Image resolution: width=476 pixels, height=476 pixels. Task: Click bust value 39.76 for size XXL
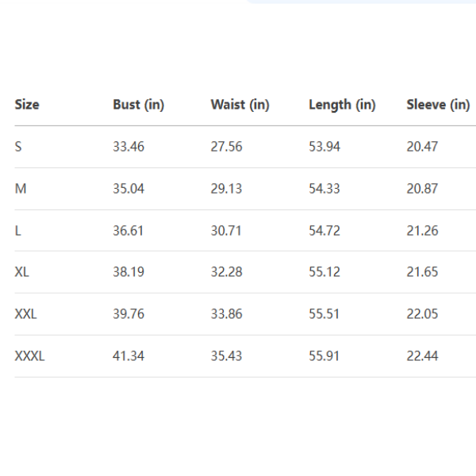[129, 314]
